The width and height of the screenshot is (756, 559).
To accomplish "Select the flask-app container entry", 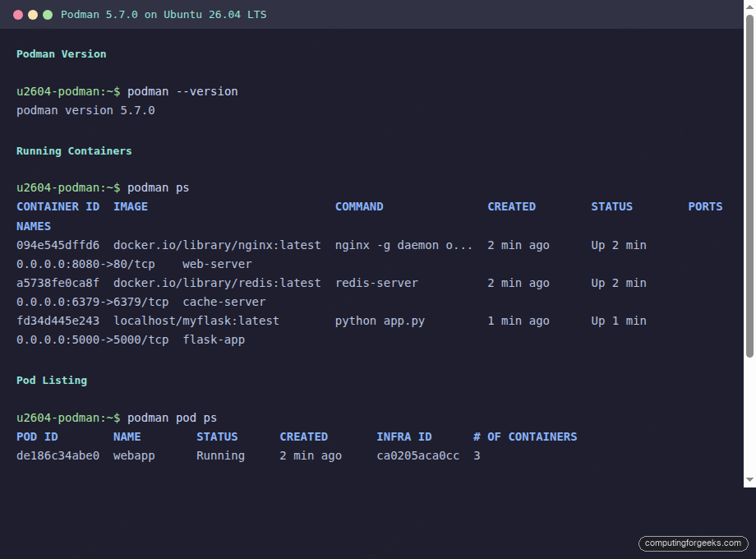I will click(x=213, y=340).
